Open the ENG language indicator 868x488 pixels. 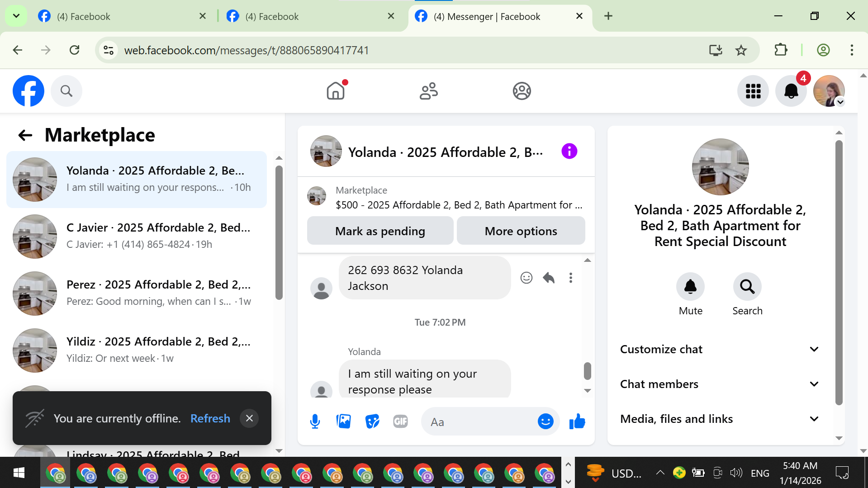click(760, 473)
